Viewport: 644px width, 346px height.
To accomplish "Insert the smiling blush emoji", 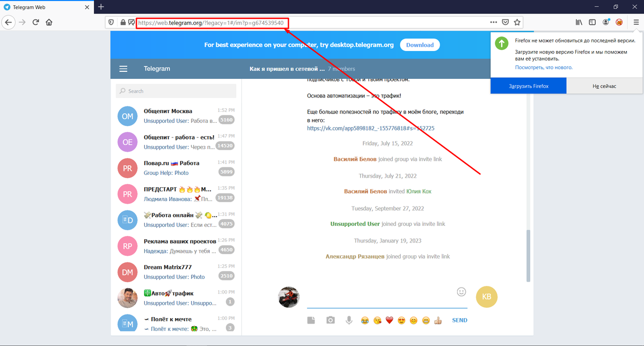I will coord(414,320).
